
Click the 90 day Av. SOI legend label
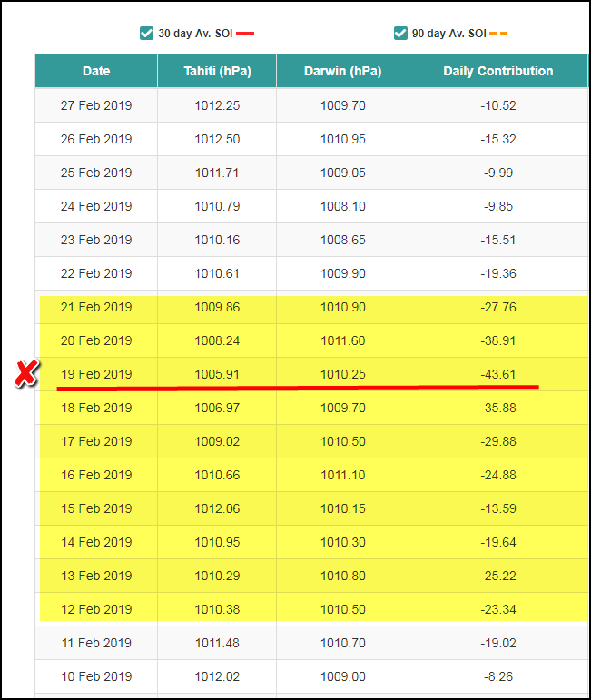click(x=449, y=34)
